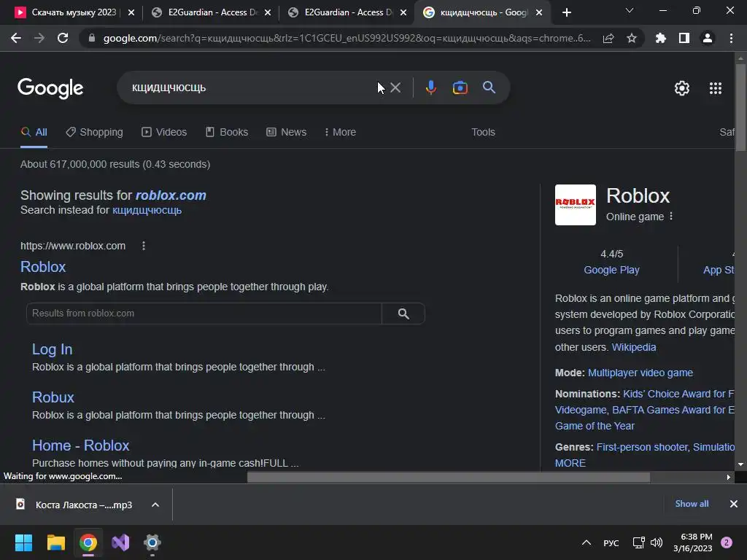The height and width of the screenshot is (560, 747).
Task: Expand the mp3 download item options chevron
Action: coord(155,505)
